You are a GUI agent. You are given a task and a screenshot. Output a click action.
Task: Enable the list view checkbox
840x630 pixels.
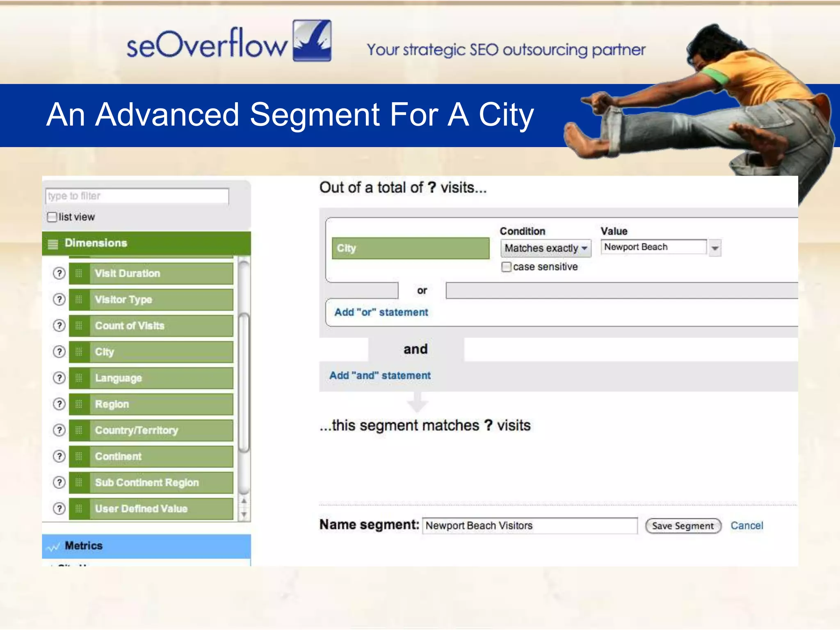(x=52, y=217)
